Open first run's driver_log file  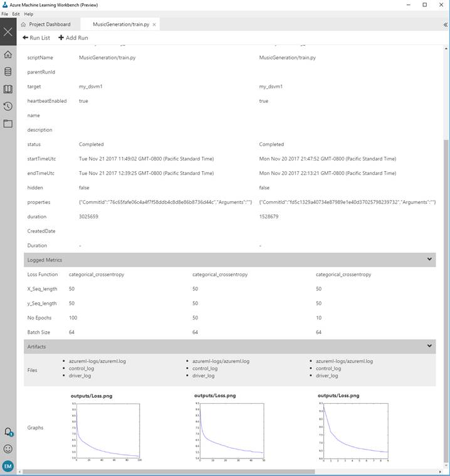tap(80, 376)
